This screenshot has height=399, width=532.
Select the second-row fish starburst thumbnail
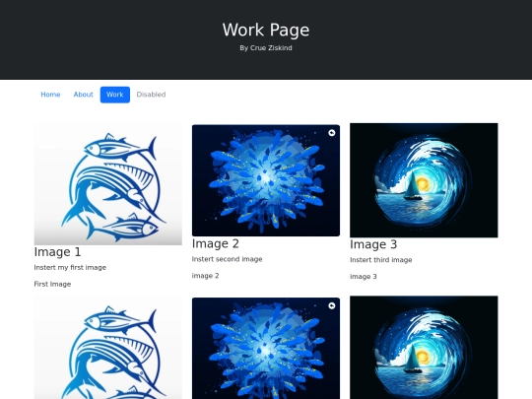point(266,348)
